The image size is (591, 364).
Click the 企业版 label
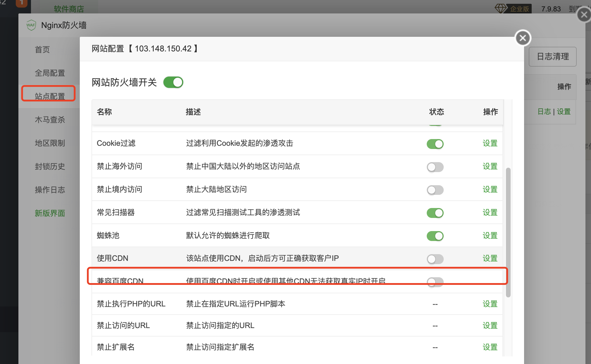519,9
